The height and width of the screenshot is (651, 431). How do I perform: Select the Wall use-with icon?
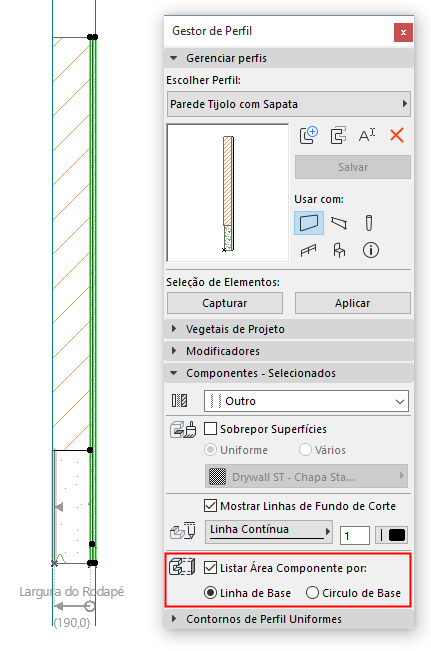click(x=309, y=223)
